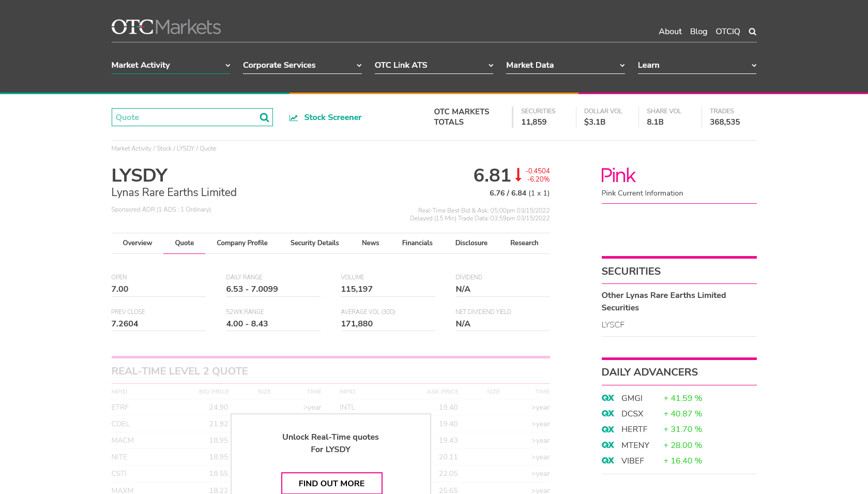Select the Financials tab
Screen dimensions: 868x494
[417, 243]
